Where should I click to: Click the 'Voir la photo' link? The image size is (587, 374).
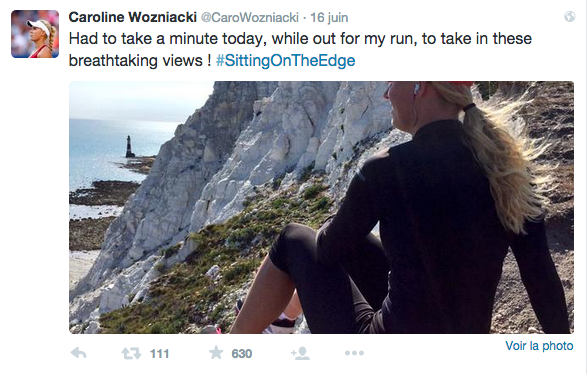[x=539, y=346]
